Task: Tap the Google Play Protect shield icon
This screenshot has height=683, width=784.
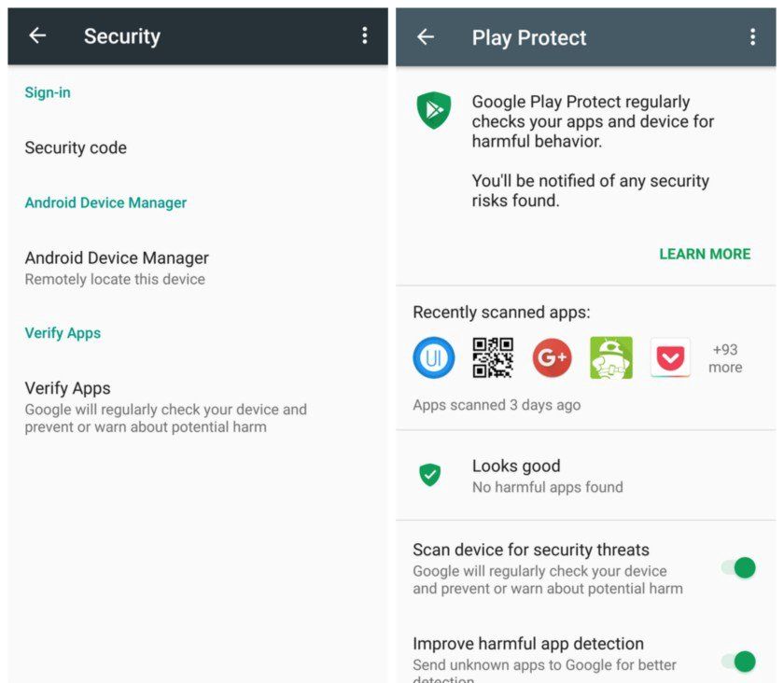Action: (x=433, y=110)
